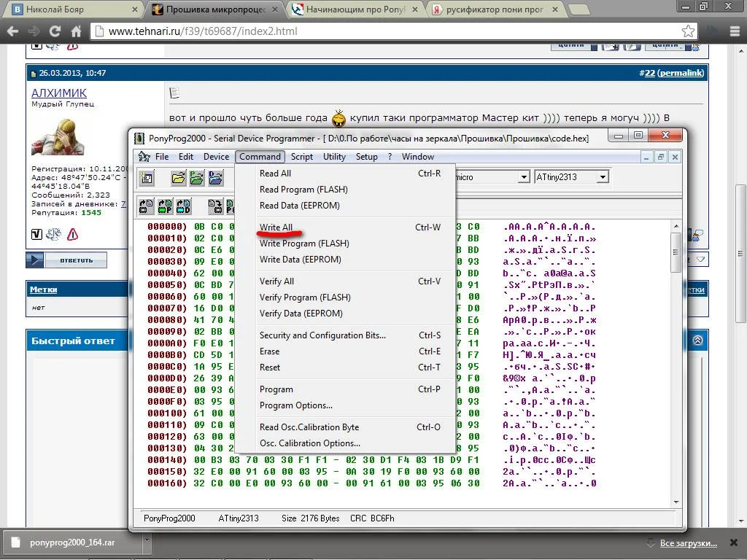Image resolution: width=747 pixels, height=560 pixels.
Task: Click the New Window toolbar icon in PonyProg
Action: 146,178
